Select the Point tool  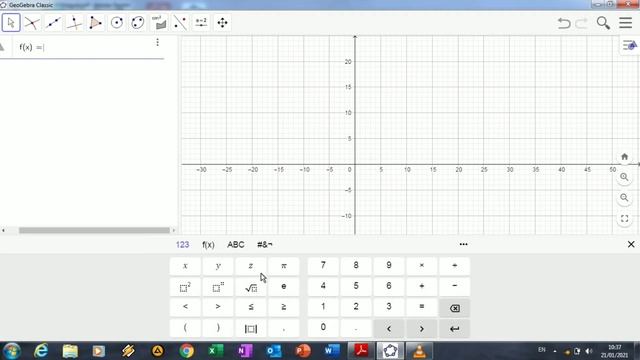tap(32, 22)
